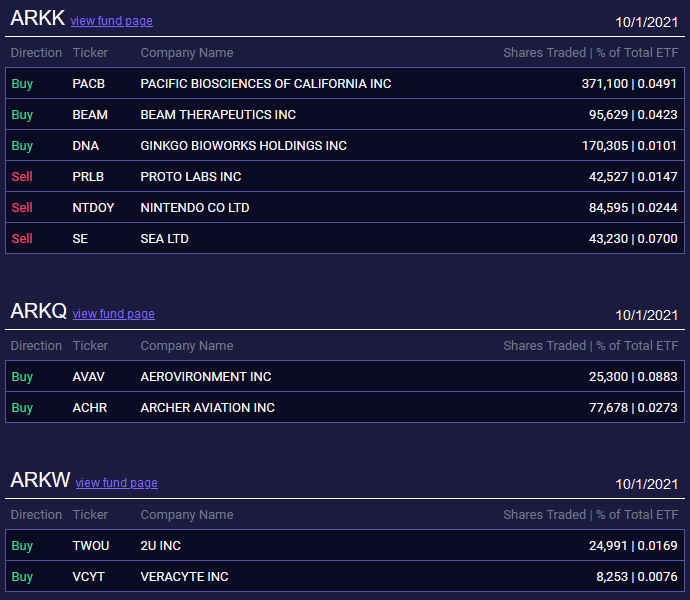Select the NTDOY ticker cell

coord(93,207)
